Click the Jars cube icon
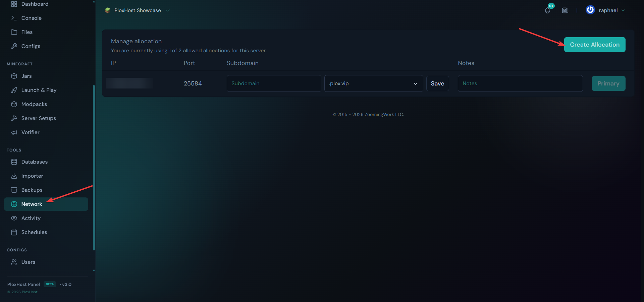 click(14, 76)
